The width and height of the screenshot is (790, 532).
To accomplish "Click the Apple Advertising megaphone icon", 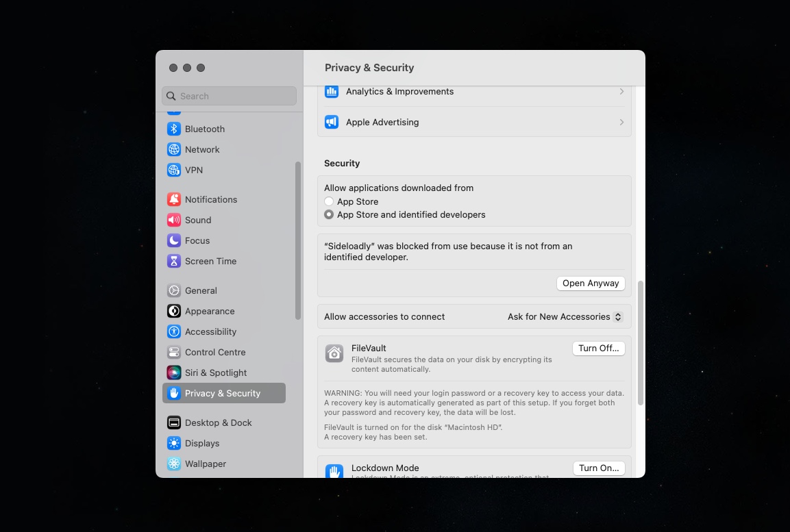I will pyautogui.click(x=332, y=123).
